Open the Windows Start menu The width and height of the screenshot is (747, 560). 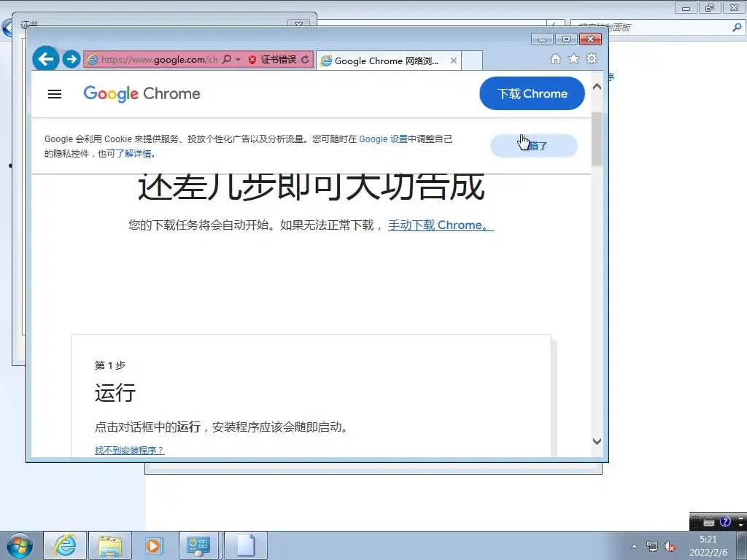point(20,545)
